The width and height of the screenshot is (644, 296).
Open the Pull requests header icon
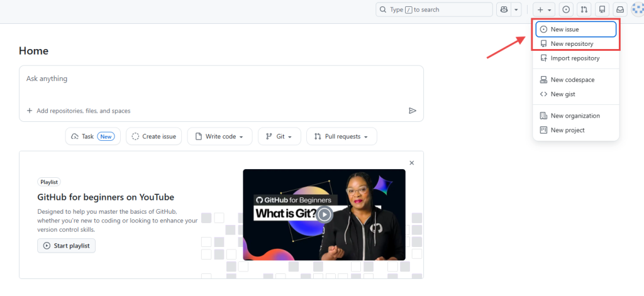(x=584, y=9)
